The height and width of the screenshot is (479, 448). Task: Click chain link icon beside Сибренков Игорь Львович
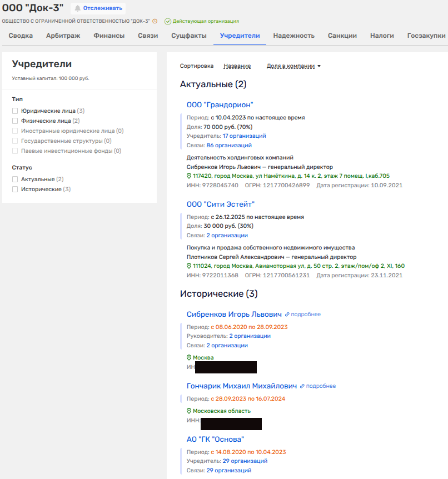point(287,315)
